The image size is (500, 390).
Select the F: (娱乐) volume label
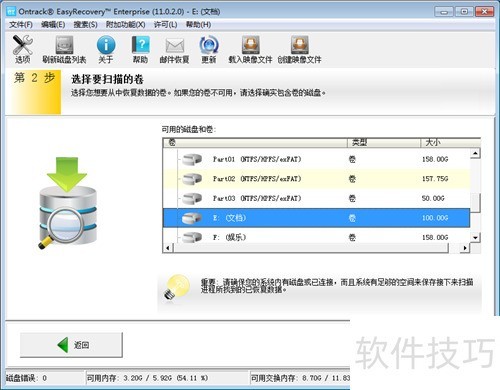[x=229, y=237]
